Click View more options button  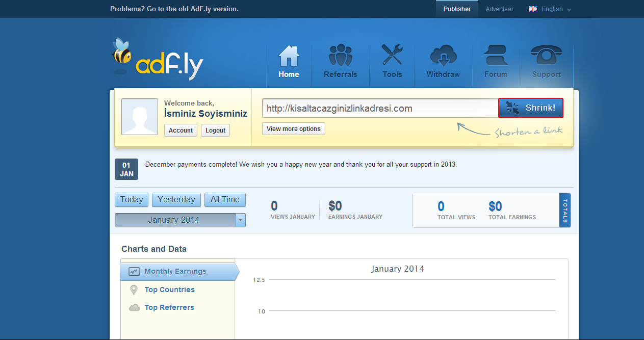coord(294,129)
